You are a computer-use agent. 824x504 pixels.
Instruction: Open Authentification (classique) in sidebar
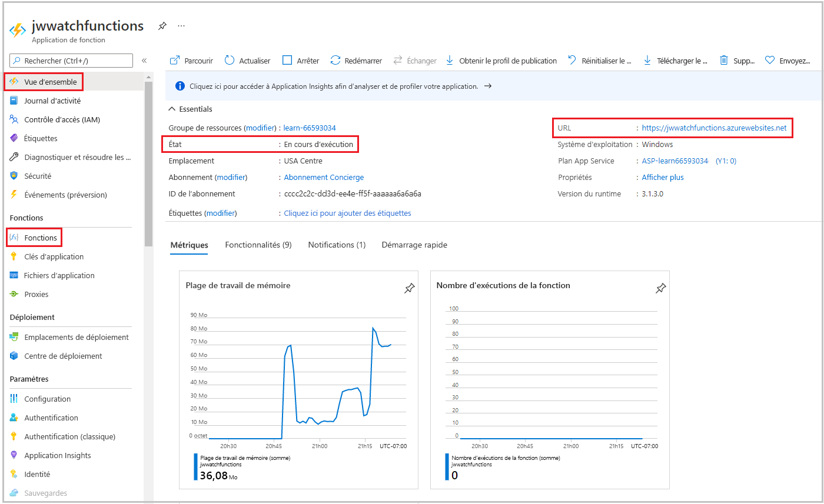pos(69,436)
